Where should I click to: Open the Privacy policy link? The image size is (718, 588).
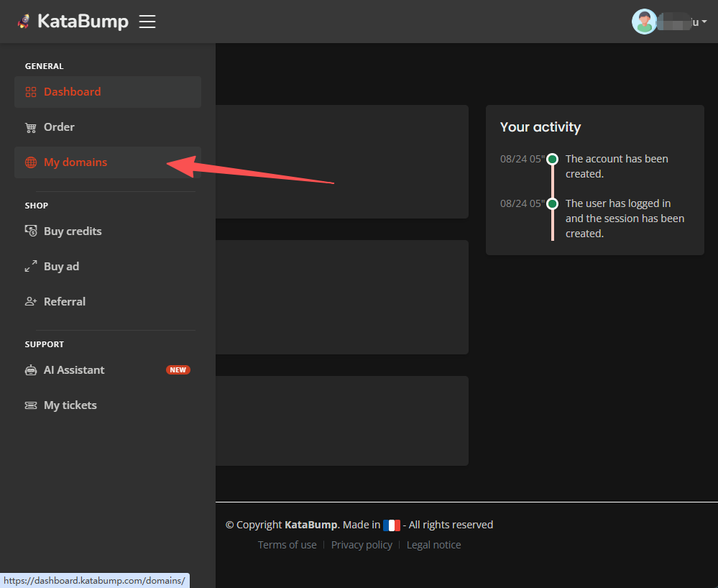[362, 545]
